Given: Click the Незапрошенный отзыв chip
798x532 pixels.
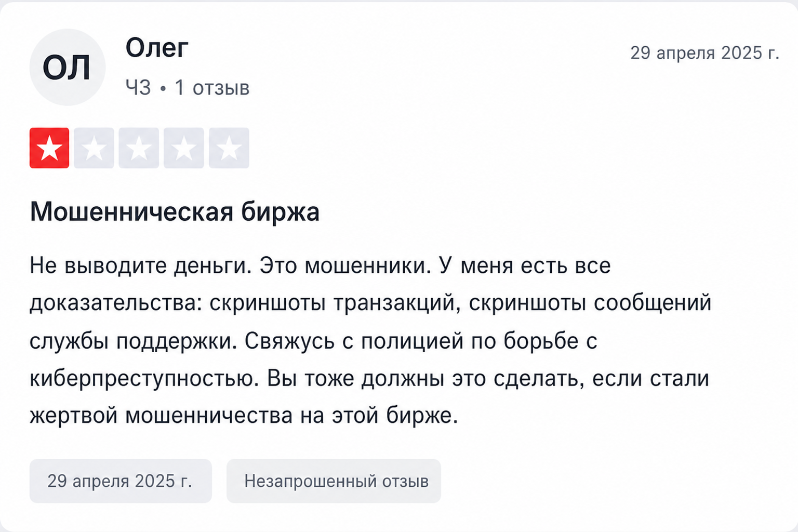Looking at the screenshot, I should pos(334,481).
